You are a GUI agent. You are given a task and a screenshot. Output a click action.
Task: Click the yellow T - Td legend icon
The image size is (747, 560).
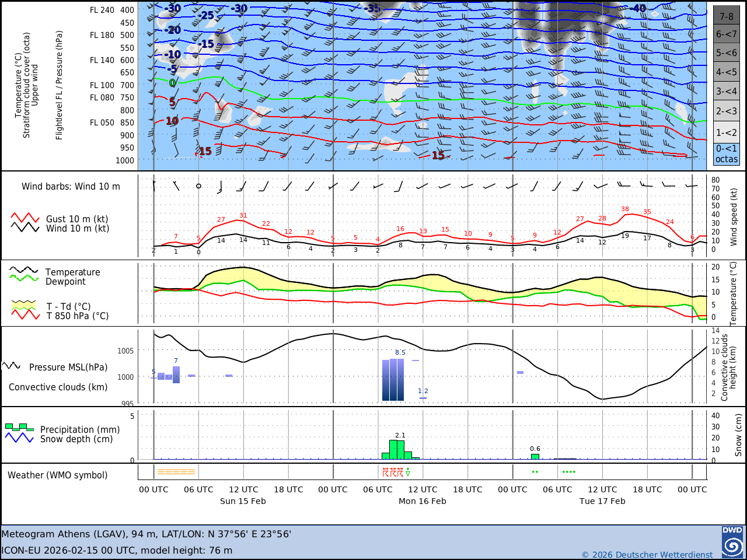[24, 305]
